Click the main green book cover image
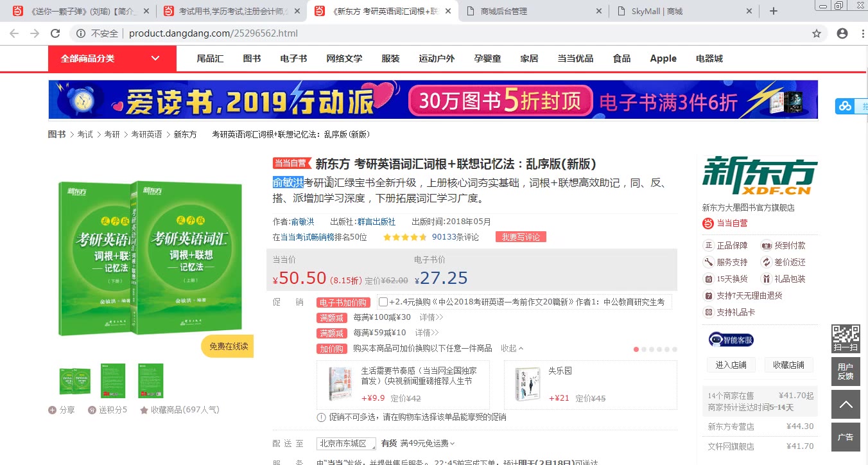The image size is (868, 465). (152, 258)
